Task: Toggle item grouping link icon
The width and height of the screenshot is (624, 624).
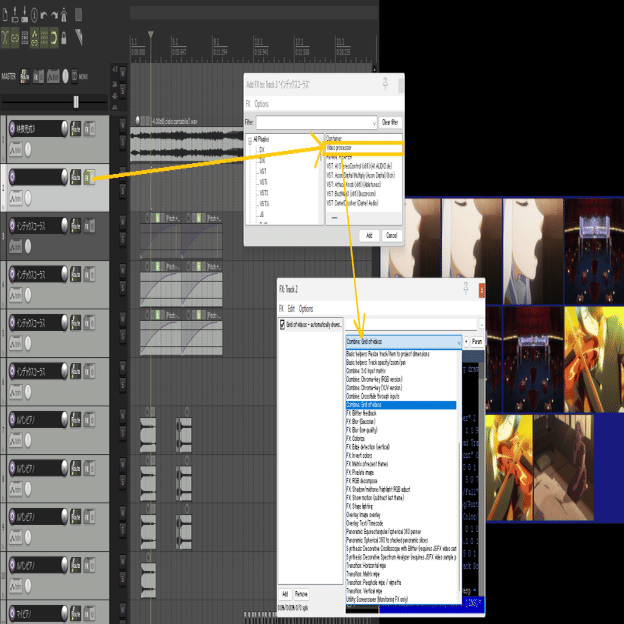Action: [x=15, y=38]
